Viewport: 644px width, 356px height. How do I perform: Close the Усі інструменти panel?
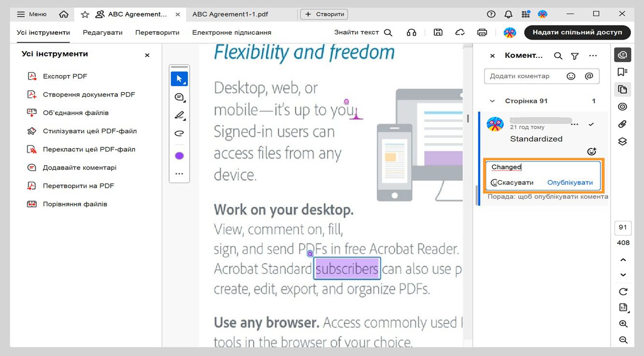click(147, 56)
